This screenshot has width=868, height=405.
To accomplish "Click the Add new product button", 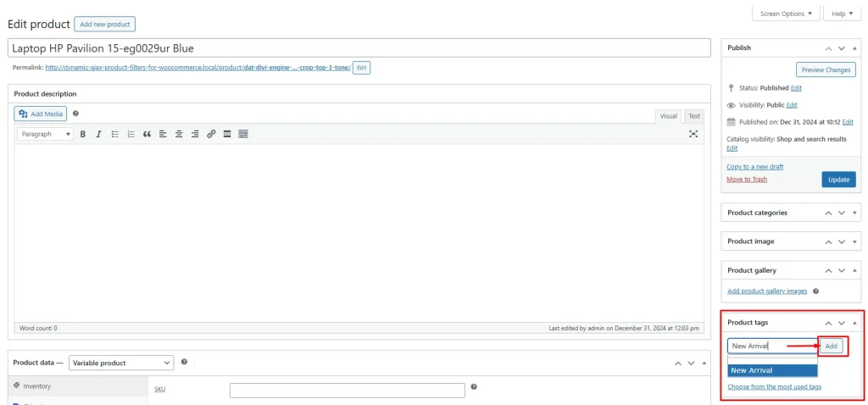I will 104,25.
